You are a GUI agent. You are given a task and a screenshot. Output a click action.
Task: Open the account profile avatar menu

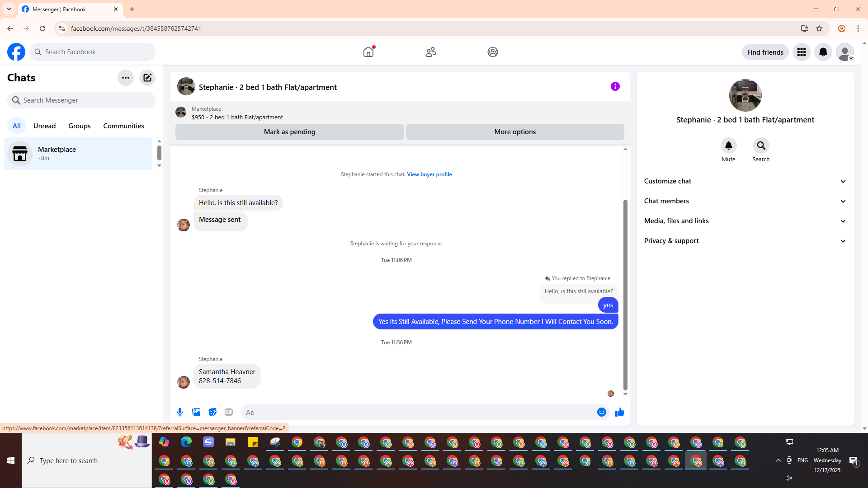point(845,52)
